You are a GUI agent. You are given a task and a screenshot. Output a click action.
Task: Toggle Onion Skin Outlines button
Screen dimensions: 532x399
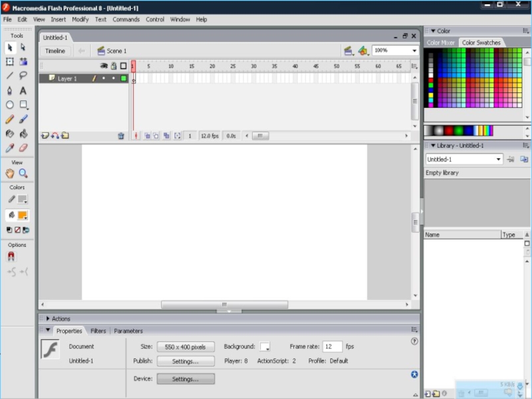pyautogui.click(x=156, y=136)
